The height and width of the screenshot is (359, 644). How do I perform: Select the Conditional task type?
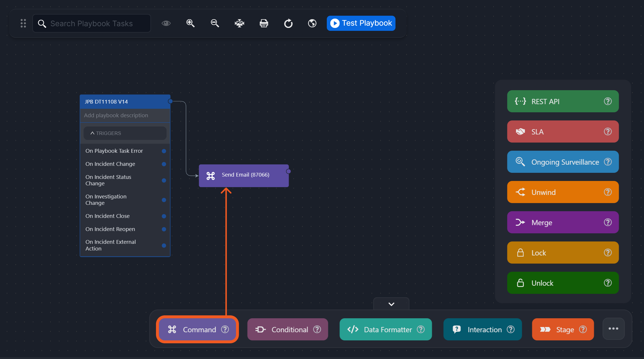[287, 329]
